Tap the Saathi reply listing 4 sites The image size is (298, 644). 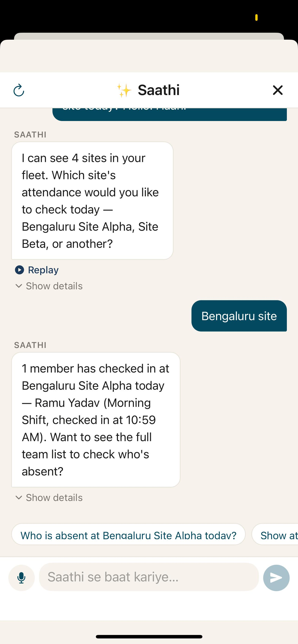(92, 201)
